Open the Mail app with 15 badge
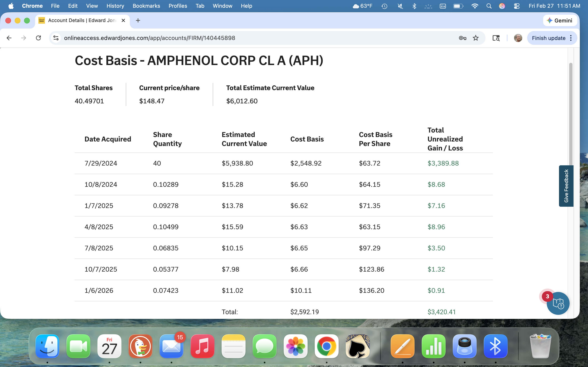588x367 pixels. [x=171, y=346]
